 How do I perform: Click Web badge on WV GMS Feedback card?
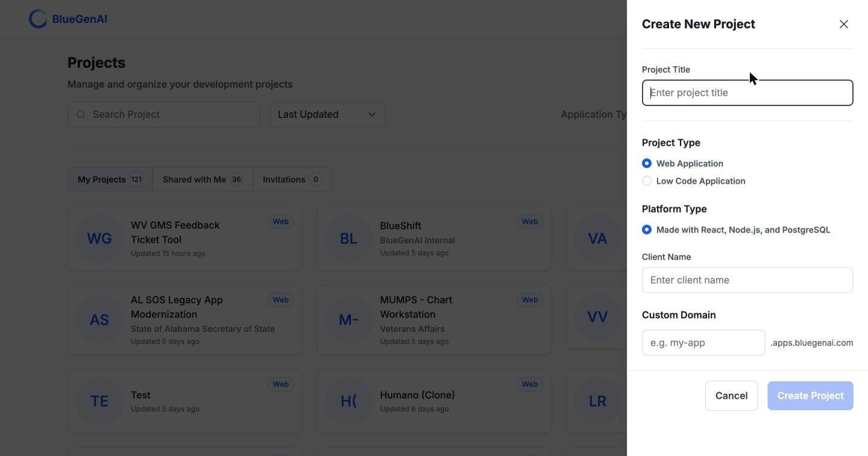[x=280, y=222]
